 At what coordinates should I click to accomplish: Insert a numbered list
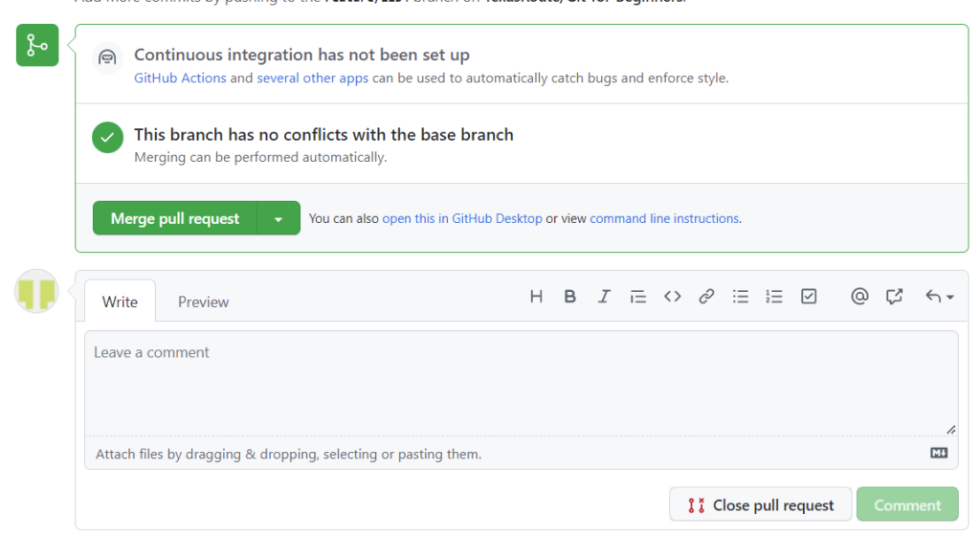[x=774, y=297]
